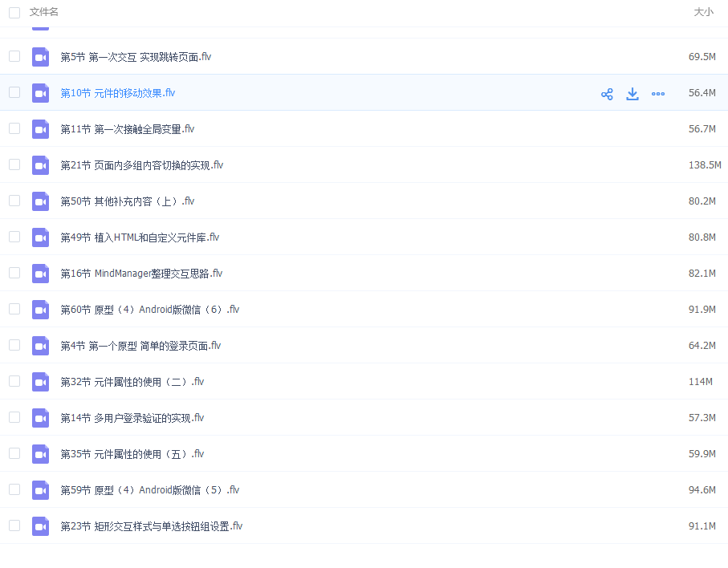Click video icon of 第10节 元件的移动效果 file
This screenshot has height=568, width=728.
(40, 93)
